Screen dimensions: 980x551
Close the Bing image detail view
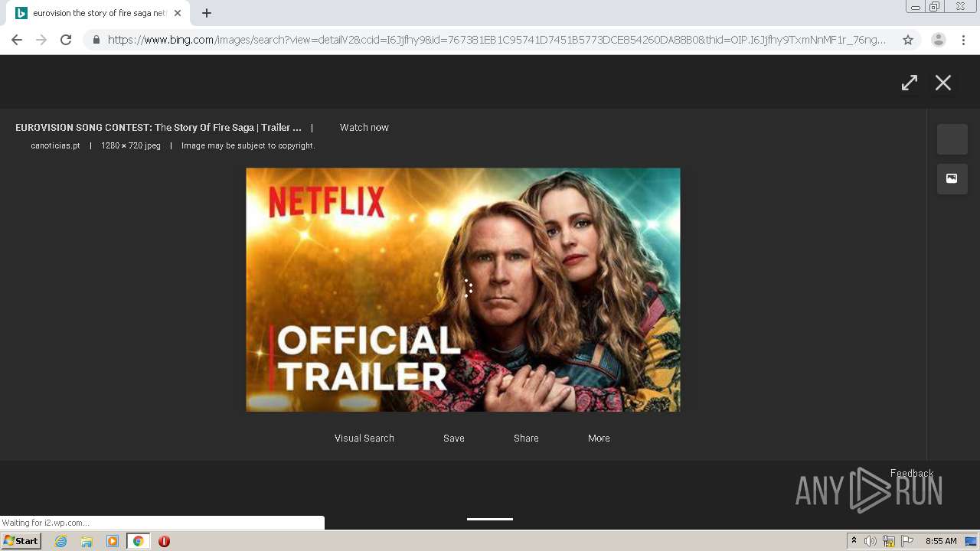[942, 83]
